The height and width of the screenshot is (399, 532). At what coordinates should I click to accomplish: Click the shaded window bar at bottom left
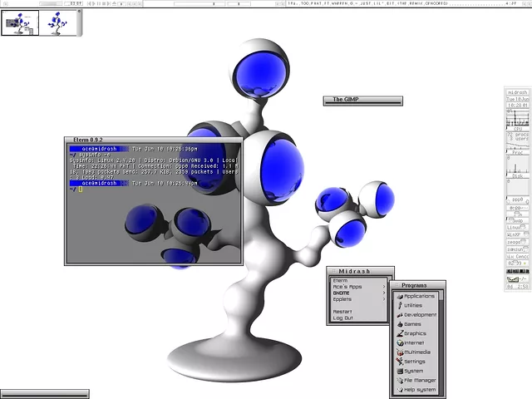44,393
